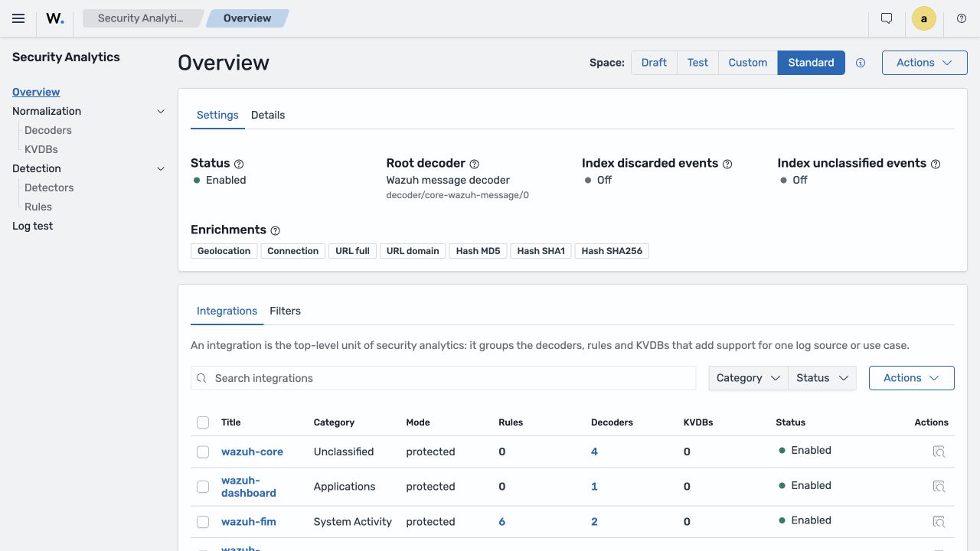Go to Rules in sidebar
The height and width of the screenshot is (551, 980).
(x=38, y=207)
